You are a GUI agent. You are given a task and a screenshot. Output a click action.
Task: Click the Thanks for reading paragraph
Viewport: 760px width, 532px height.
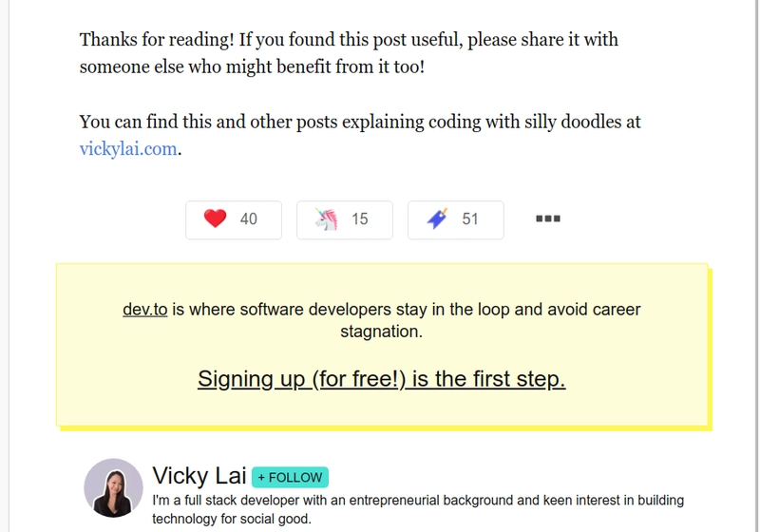pyautogui.click(x=349, y=53)
